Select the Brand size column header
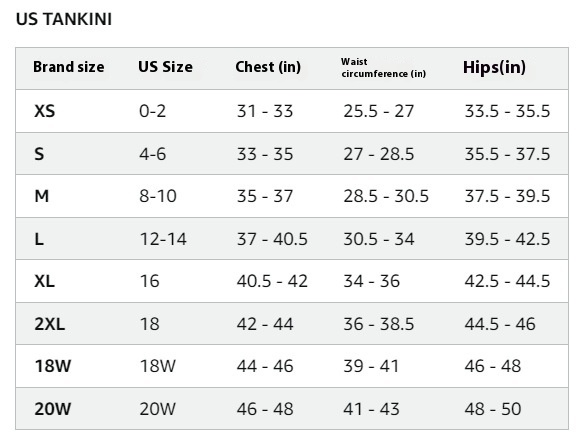The width and height of the screenshot is (585, 439). [69, 67]
